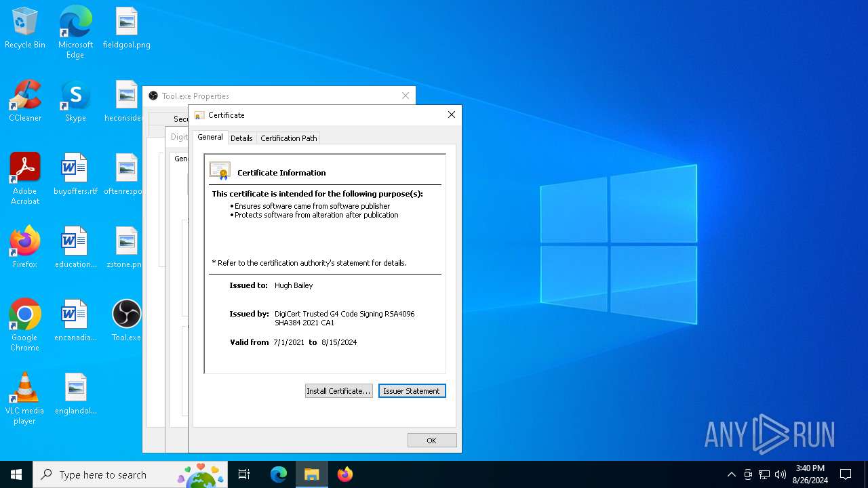Switch to the Details tab in Certificate

coord(241,138)
